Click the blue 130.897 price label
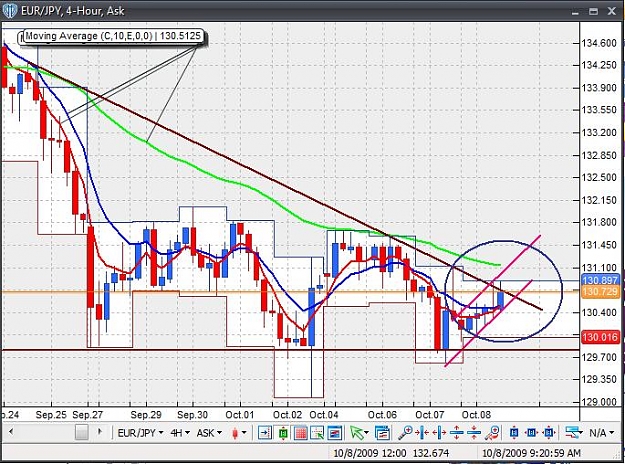This screenshot has width=625, height=464. click(x=600, y=280)
